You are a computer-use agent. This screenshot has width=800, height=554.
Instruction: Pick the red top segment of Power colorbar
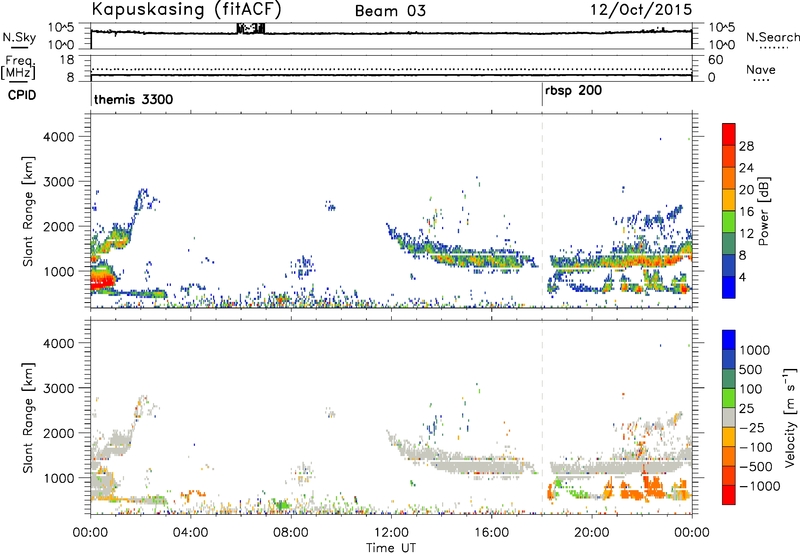pyautogui.click(x=729, y=134)
